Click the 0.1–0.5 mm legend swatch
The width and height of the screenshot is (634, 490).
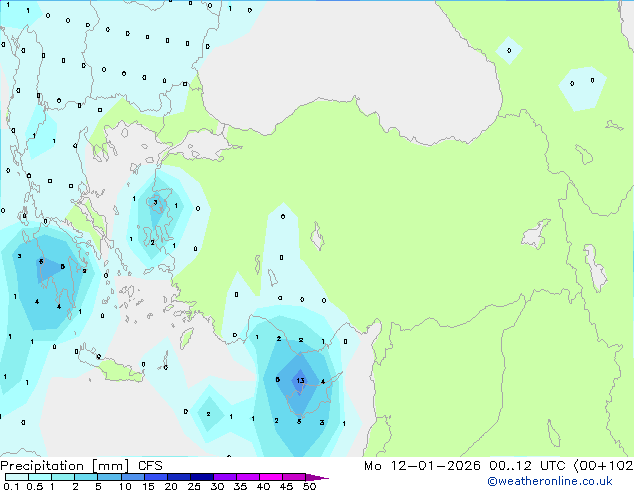click(x=17, y=477)
